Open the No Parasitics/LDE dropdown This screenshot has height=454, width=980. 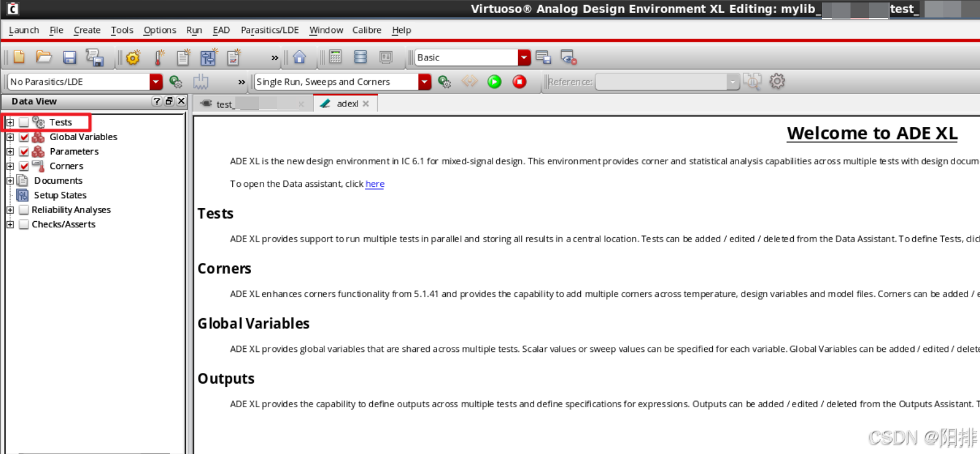156,82
